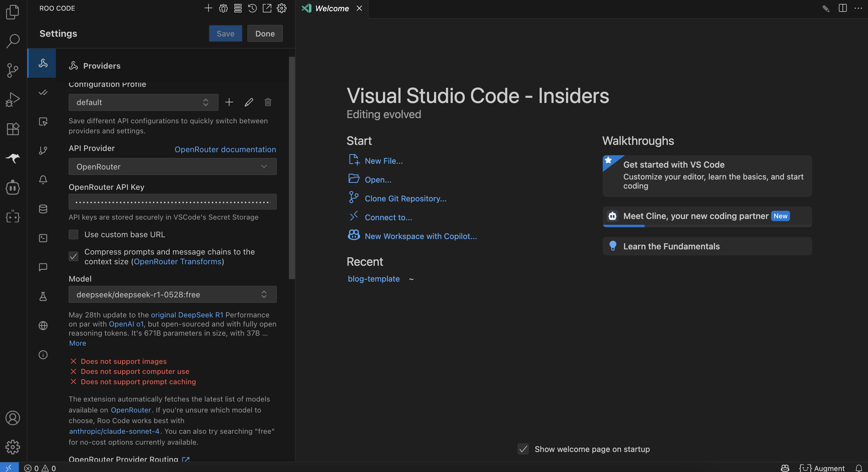The width and height of the screenshot is (868, 472).
Task: Click New File in Start list
Action: tap(383, 161)
